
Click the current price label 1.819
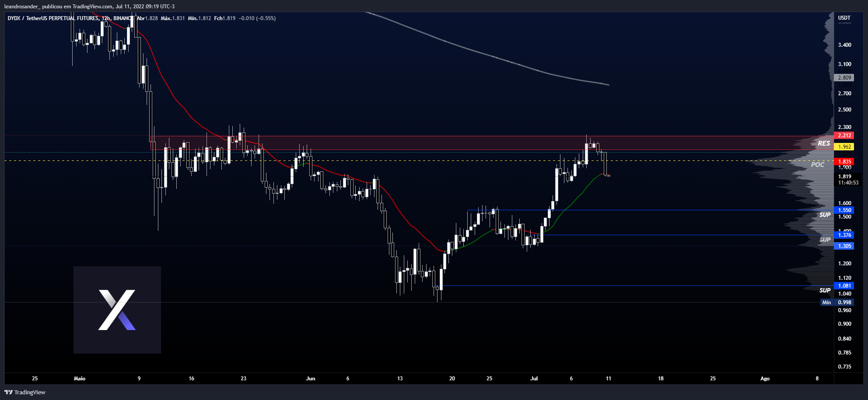coord(845,177)
